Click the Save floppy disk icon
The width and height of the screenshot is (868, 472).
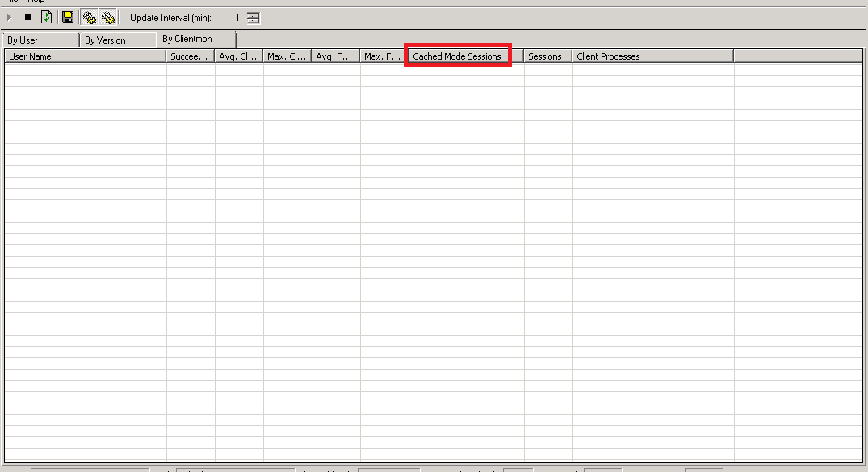[x=68, y=17]
